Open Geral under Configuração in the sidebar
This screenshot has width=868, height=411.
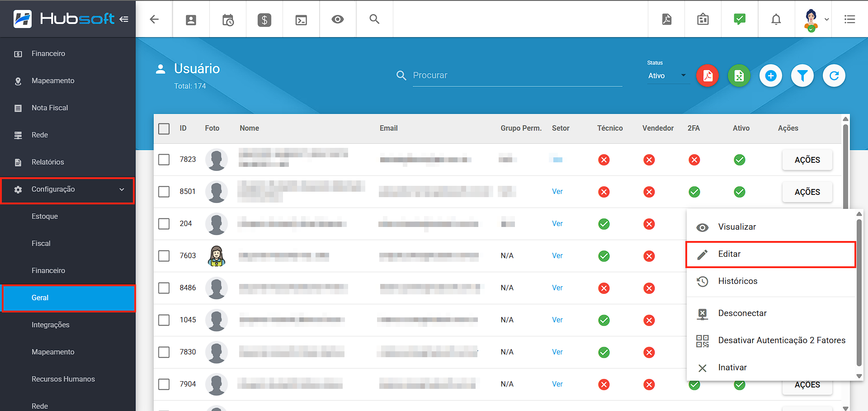click(x=69, y=298)
